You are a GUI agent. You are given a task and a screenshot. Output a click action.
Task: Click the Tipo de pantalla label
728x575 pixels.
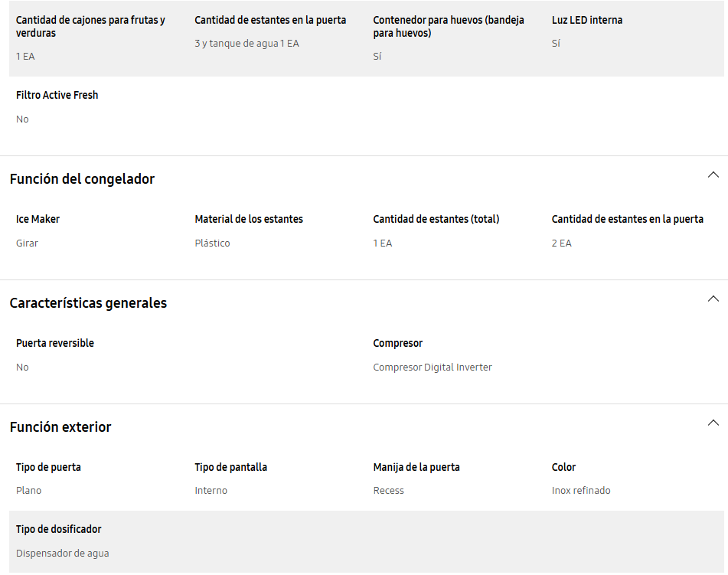point(230,467)
